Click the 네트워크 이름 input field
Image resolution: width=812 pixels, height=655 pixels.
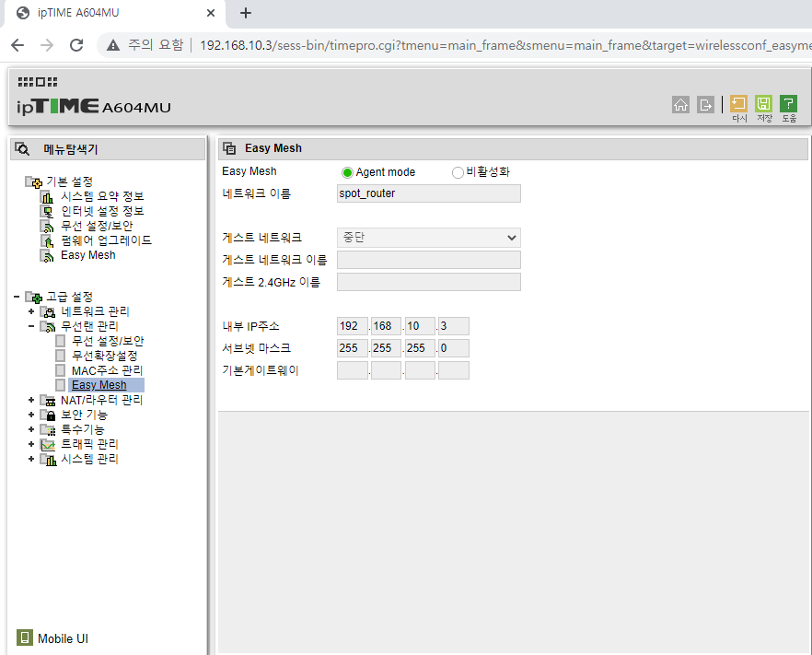pyautogui.click(x=429, y=193)
